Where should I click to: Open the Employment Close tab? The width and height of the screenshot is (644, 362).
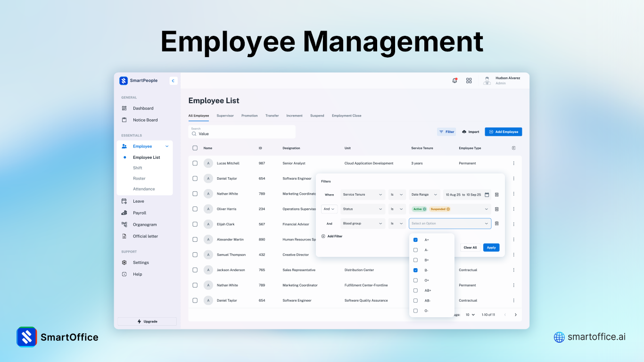347,115
